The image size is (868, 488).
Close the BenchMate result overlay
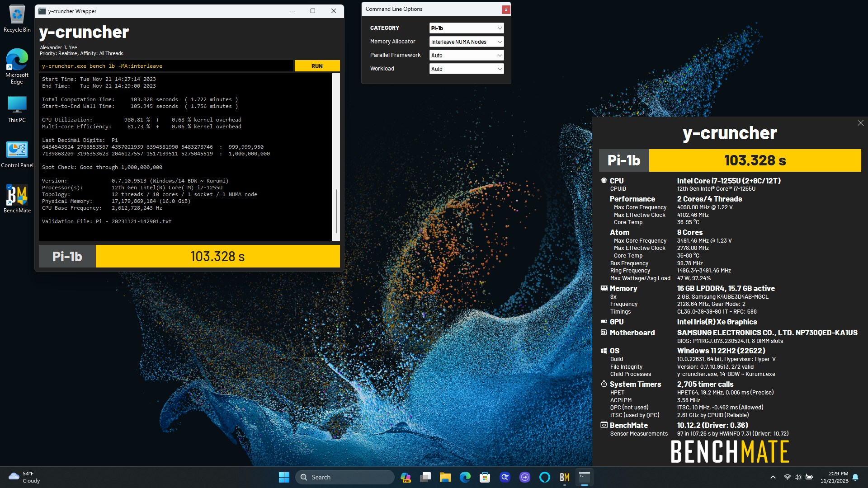click(x=860, y=123)
